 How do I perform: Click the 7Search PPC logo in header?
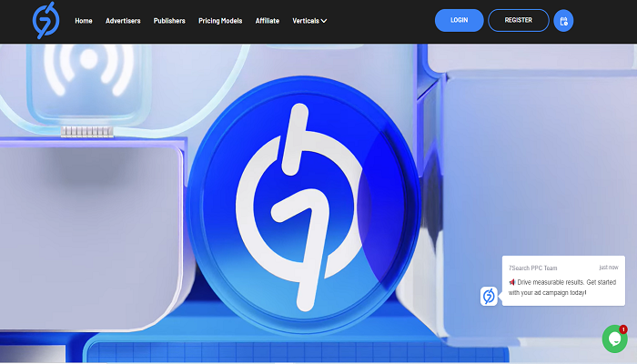(x=45, y=20)
